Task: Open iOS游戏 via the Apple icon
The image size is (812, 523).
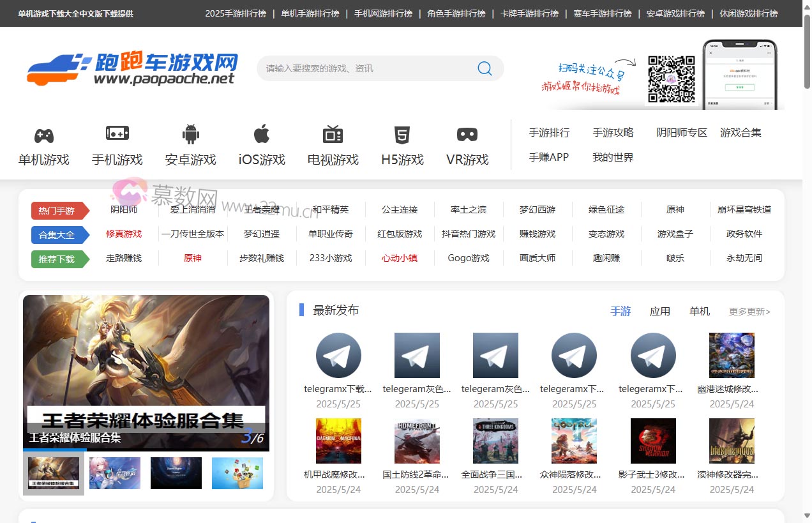Action: 261,134
